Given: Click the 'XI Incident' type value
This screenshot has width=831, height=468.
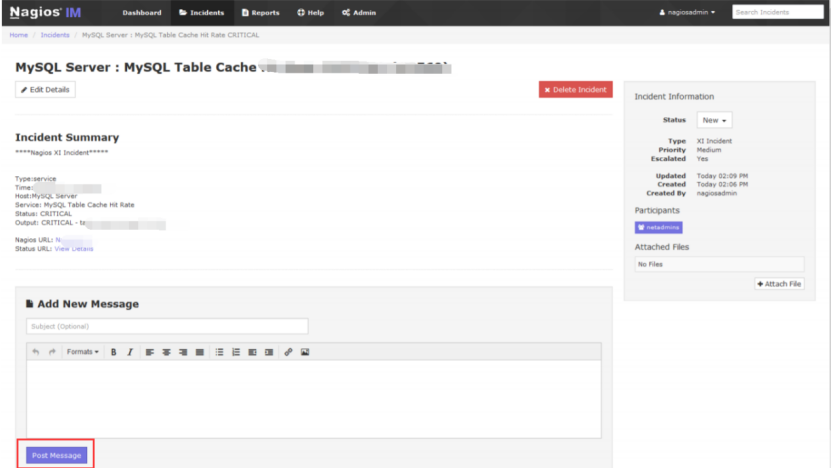Looking at the screenshot, I should pos(714,141).
